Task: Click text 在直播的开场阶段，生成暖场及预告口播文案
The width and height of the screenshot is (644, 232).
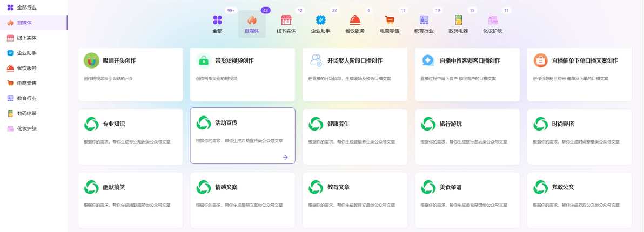Action: point(350,78)
